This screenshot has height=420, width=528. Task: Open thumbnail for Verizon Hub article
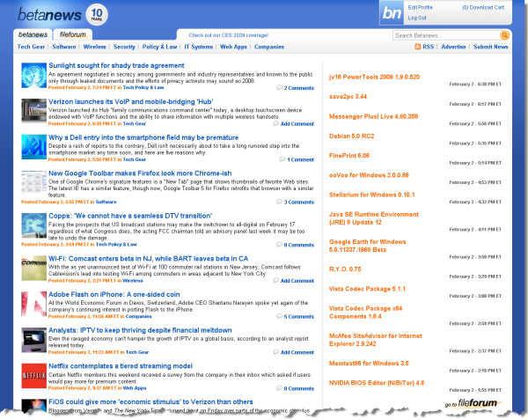pyautogui.click(x=33, y=110)
